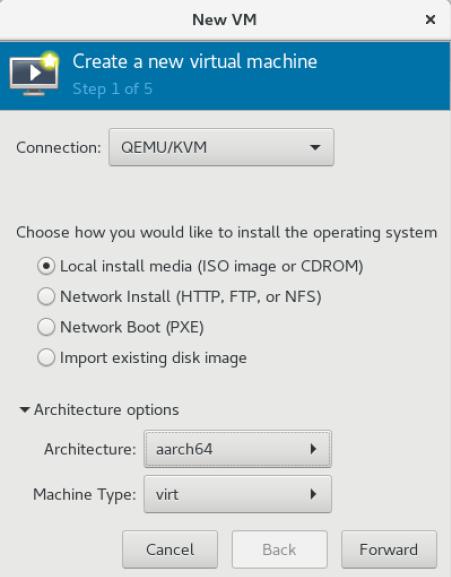This screenshot has height=577, width=451.
Task: Click the Local install media label text
Action: (212, 266)
